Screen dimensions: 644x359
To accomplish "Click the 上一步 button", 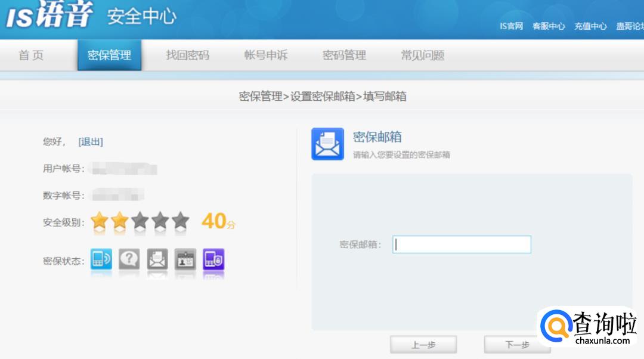I will point(423,345).
